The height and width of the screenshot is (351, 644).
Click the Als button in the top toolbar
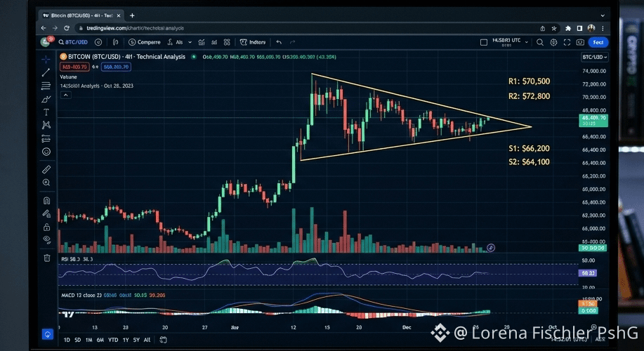(176, 42)
